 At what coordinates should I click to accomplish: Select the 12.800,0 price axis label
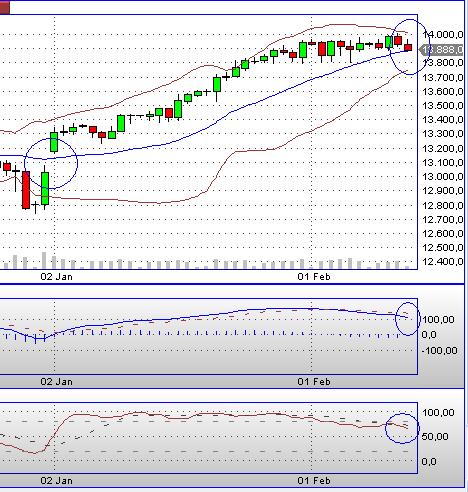tap(443, 205)
